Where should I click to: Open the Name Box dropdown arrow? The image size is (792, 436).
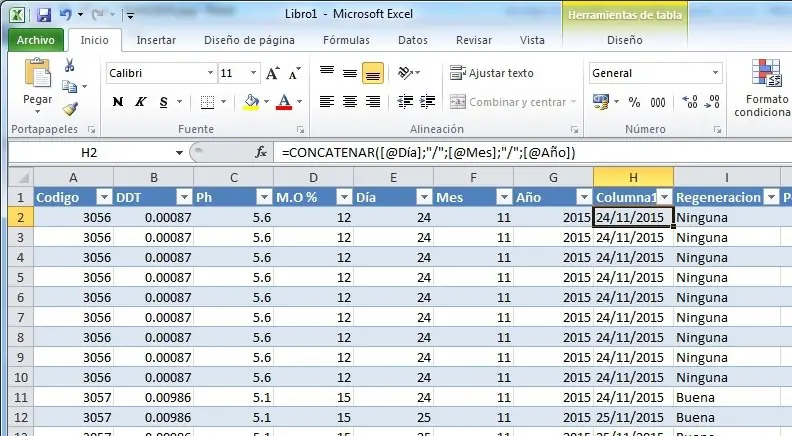pos(179,153)
